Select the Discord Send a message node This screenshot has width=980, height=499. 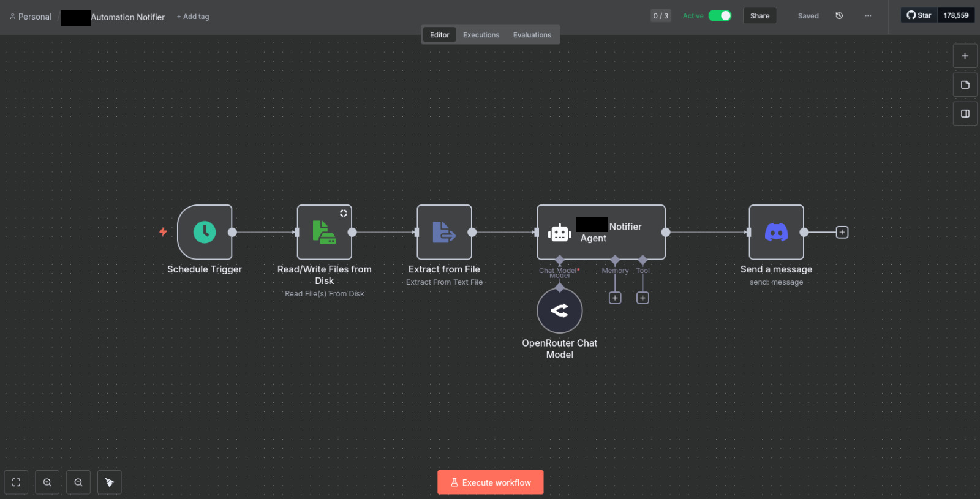click(776, 232)
